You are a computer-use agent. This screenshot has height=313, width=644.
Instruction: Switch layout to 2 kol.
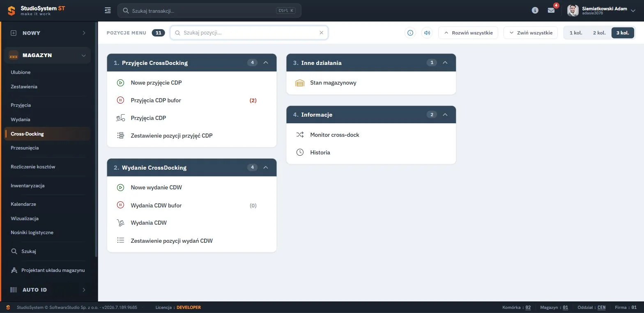[x=599, y=33]
